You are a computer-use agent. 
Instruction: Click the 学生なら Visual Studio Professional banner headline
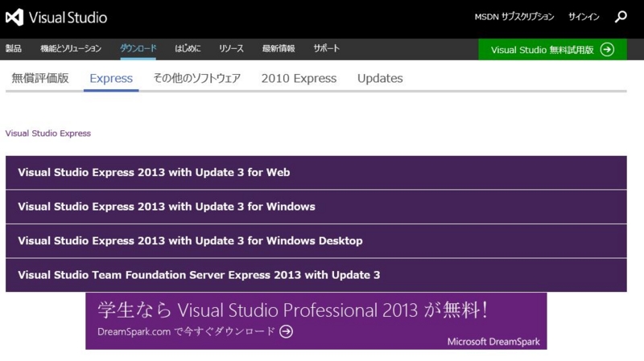coord(292,310)
